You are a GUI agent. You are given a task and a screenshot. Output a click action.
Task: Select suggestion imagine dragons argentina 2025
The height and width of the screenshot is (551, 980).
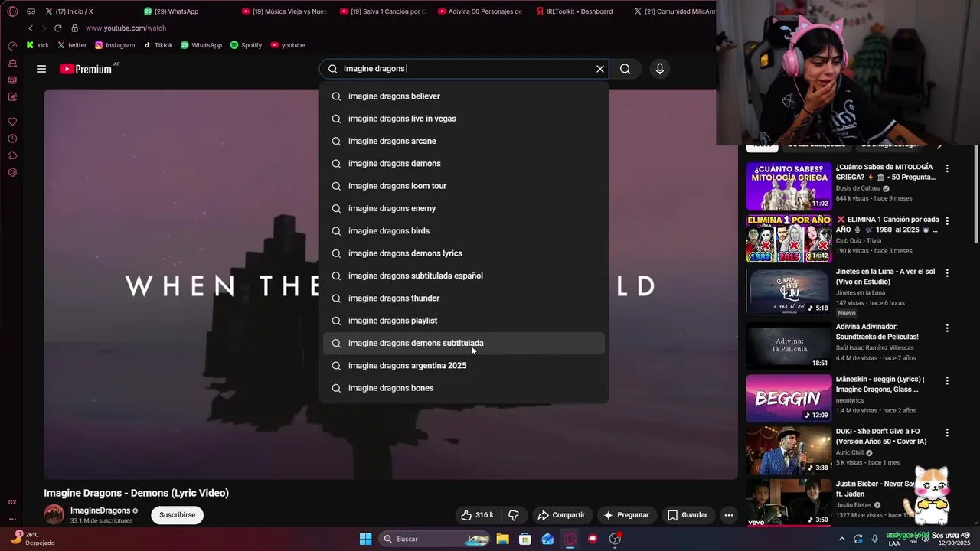464,366
